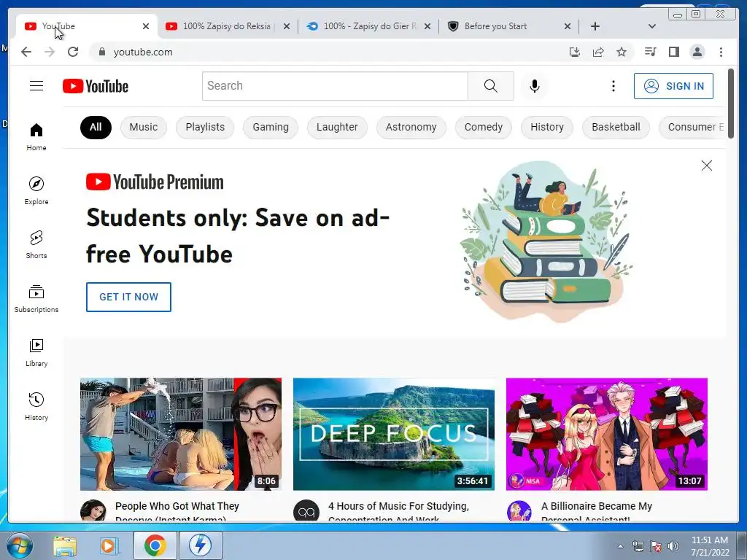
Task: Start voice search with microphone icon
Action: pos(535,86)
